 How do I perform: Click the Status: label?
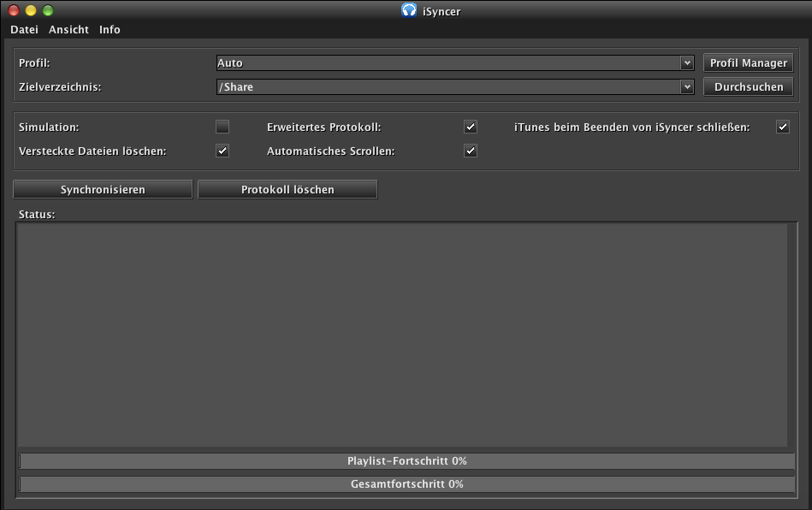click(37, 215)
